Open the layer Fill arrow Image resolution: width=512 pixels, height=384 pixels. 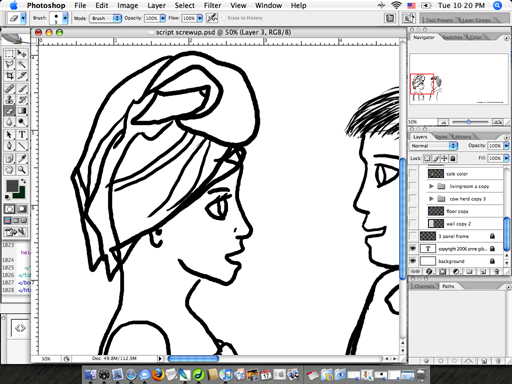(x=506, y=158)
